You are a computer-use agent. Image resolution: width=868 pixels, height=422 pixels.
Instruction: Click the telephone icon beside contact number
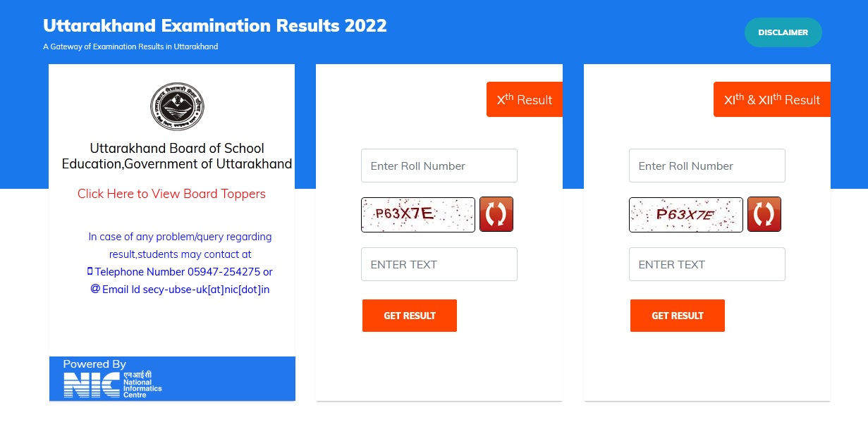[90, 272]
